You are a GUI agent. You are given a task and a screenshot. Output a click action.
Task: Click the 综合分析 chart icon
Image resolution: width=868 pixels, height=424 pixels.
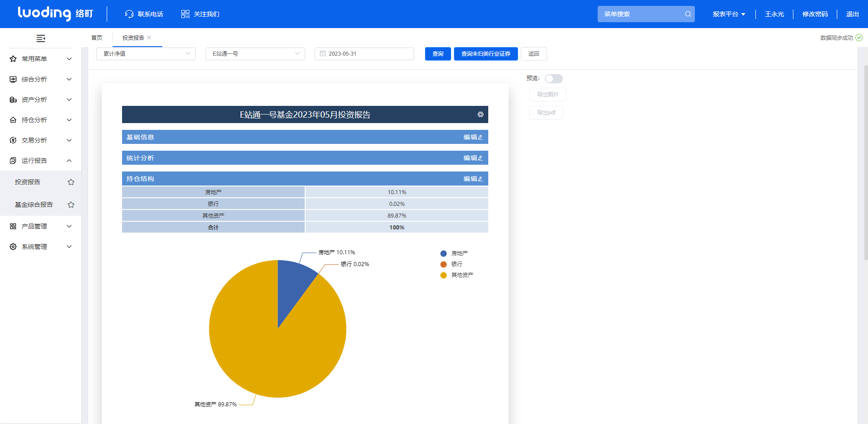tap(13, 79)
